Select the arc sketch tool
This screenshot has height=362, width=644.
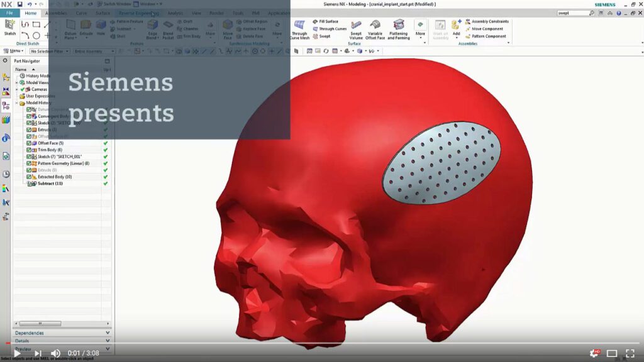[x=25, y=35]
